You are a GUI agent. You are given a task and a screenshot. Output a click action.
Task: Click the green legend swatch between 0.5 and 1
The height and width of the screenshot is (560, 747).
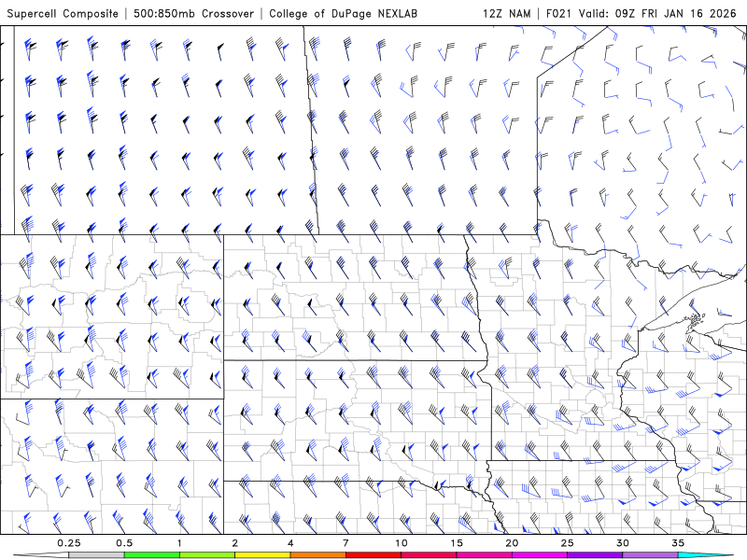point(152,555)
